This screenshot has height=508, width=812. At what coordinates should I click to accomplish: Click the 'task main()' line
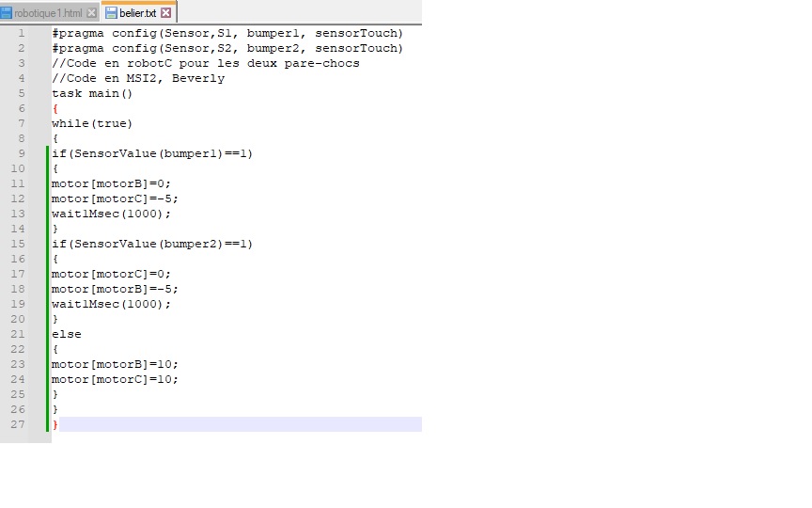92,93
